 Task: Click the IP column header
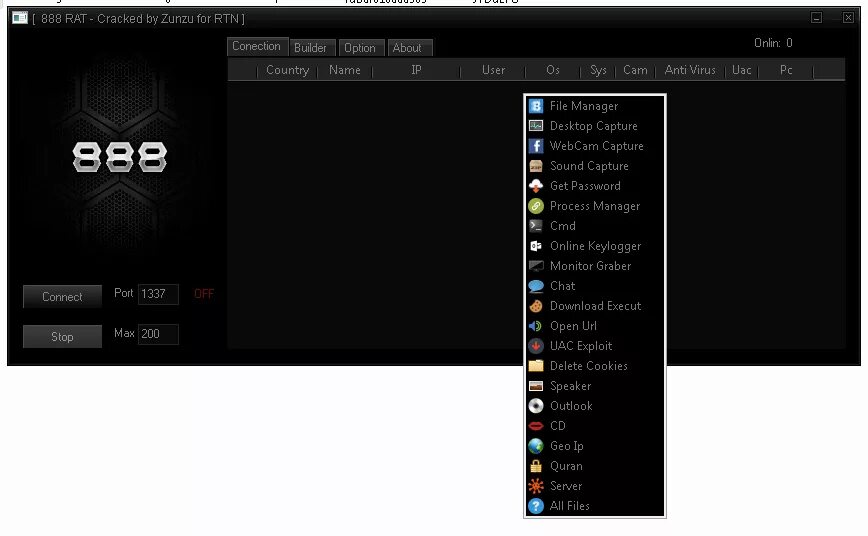(x=416, y=70)
